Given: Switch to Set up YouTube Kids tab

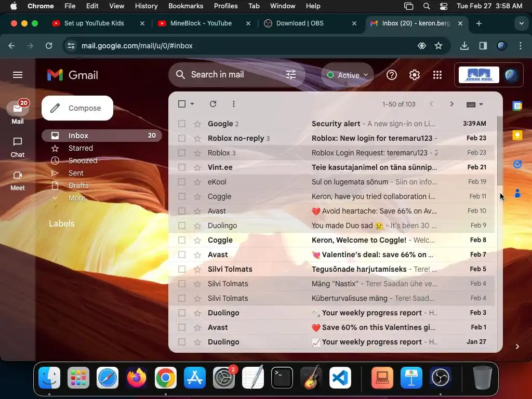Looking at the screenshot, I should [x=94, y=23].
